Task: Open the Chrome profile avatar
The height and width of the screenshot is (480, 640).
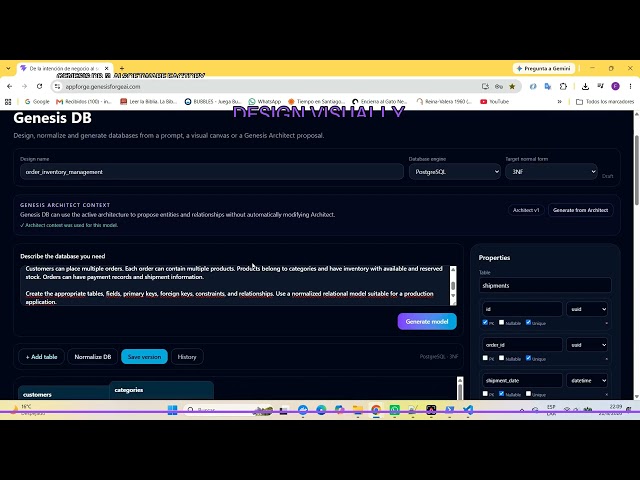Action: tap(616, 86)
